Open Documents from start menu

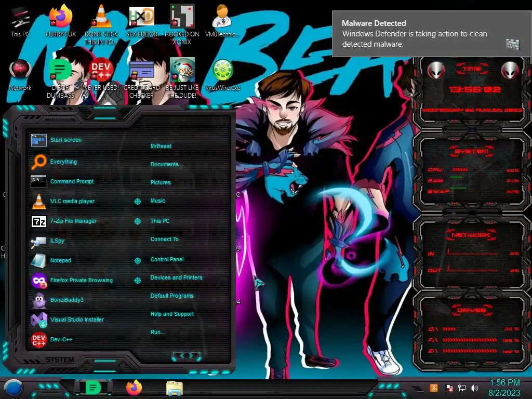pos(164,164)
